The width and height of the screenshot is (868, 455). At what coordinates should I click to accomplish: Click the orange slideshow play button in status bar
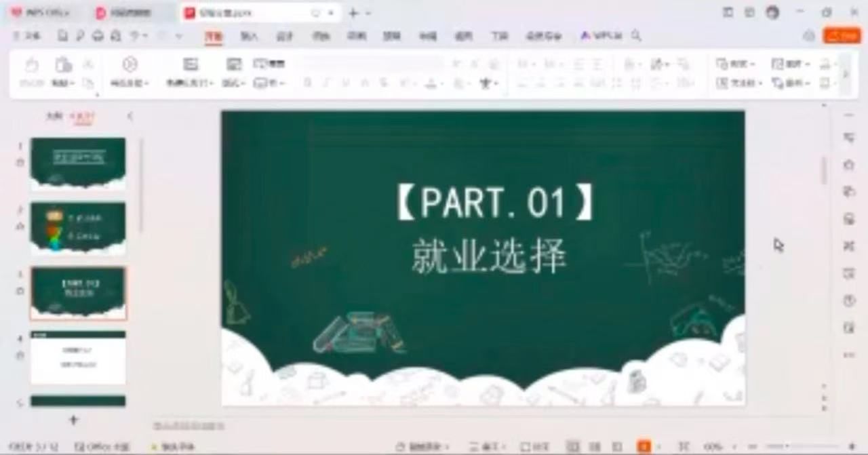click(x=644, y=447)
